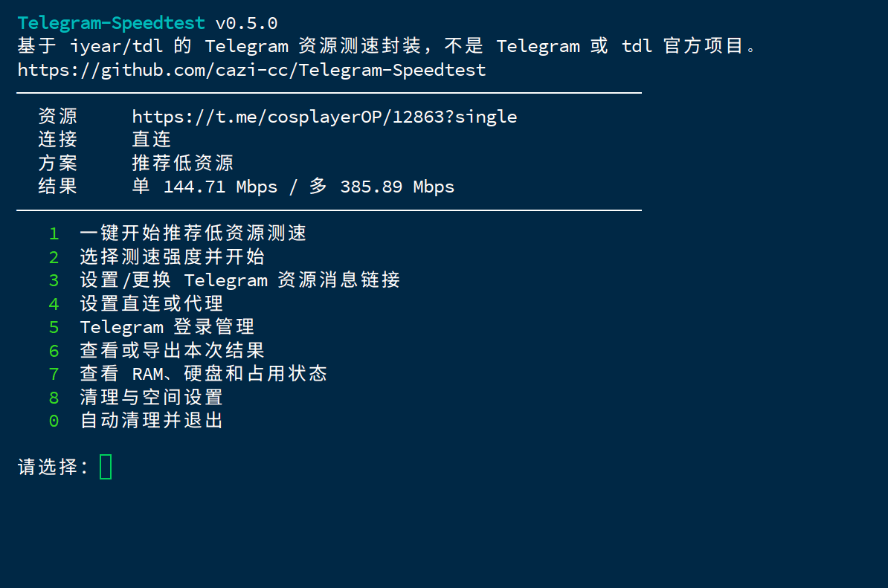Choose option 4 设置直连或代理

click(x=151, y=304)
